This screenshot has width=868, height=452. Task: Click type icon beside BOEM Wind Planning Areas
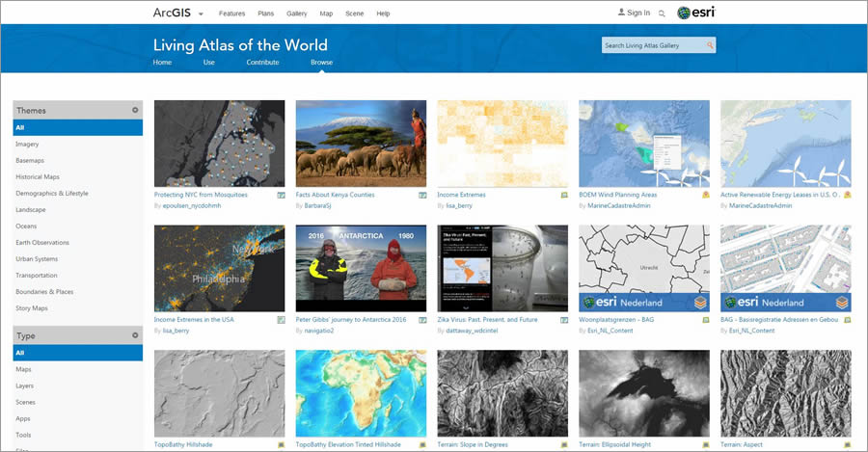706,195
